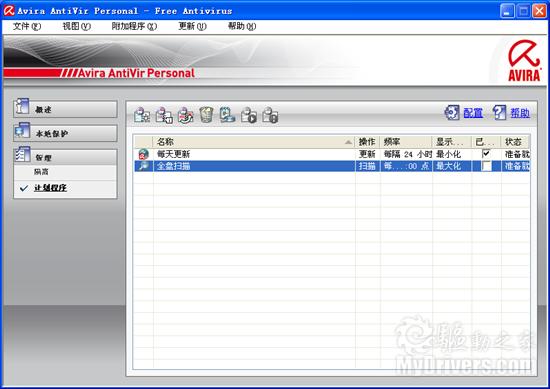Open job properties icon with info badge
This screenshot has height=389, width=550.
tap(164, 115)
